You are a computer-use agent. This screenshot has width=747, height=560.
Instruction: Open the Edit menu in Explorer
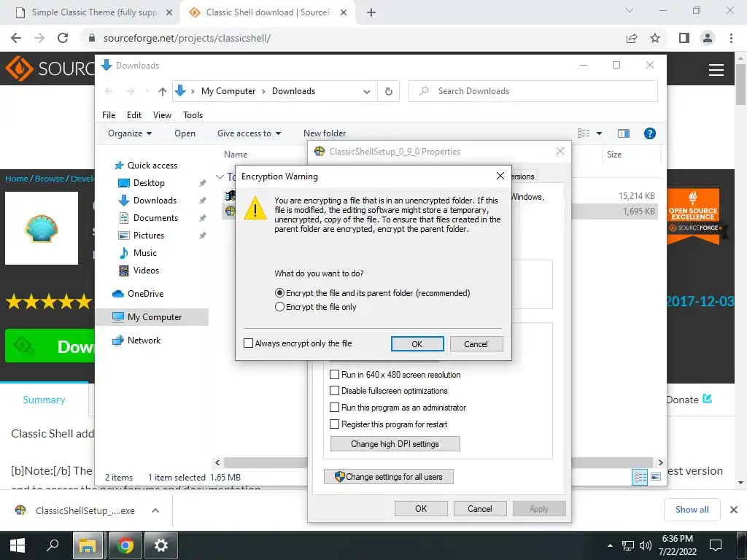tap(134, 114)
